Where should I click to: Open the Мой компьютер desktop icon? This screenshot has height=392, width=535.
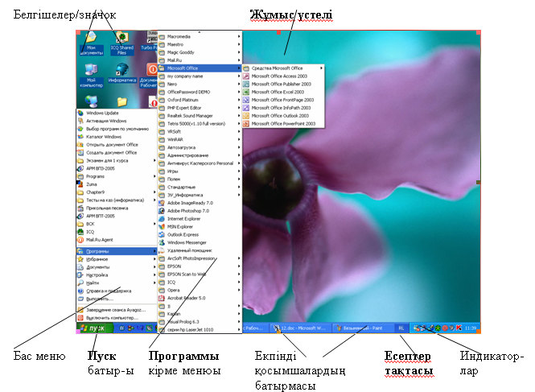91,76
